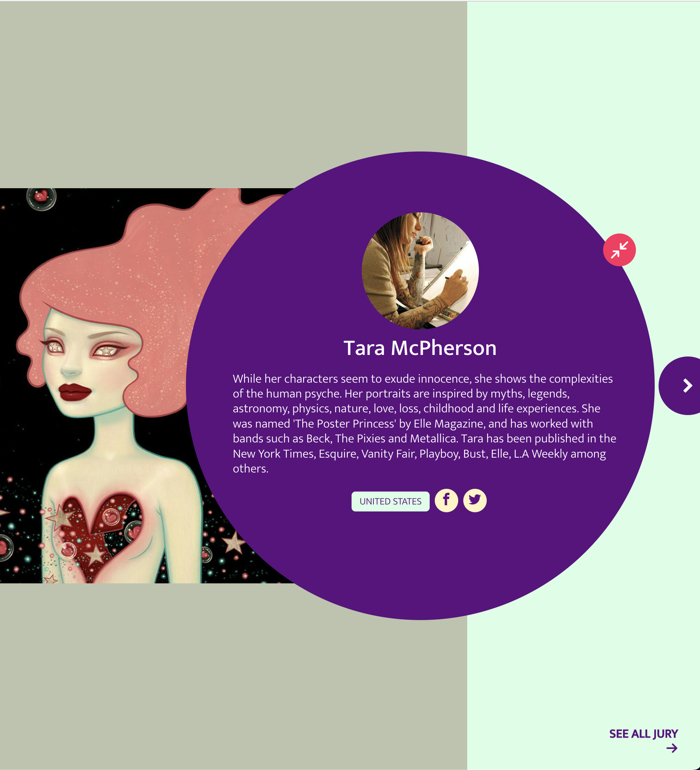The width and height of the screenshot is (700, 770).
Task: Open Tara McPherson's Facebook page icon
Action: (x=446, y=500)
